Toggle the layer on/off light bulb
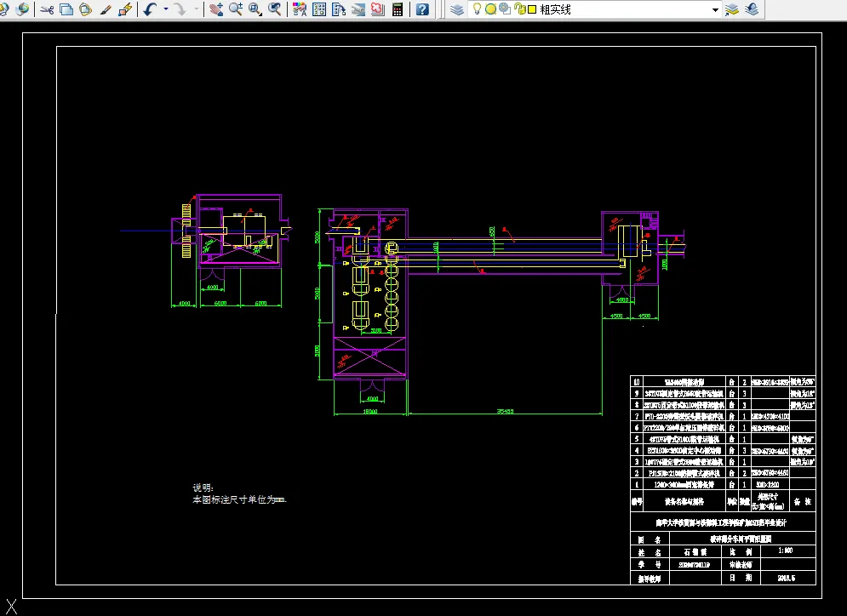Viewport: 847px width, 616px height. (x=477, y=9)
